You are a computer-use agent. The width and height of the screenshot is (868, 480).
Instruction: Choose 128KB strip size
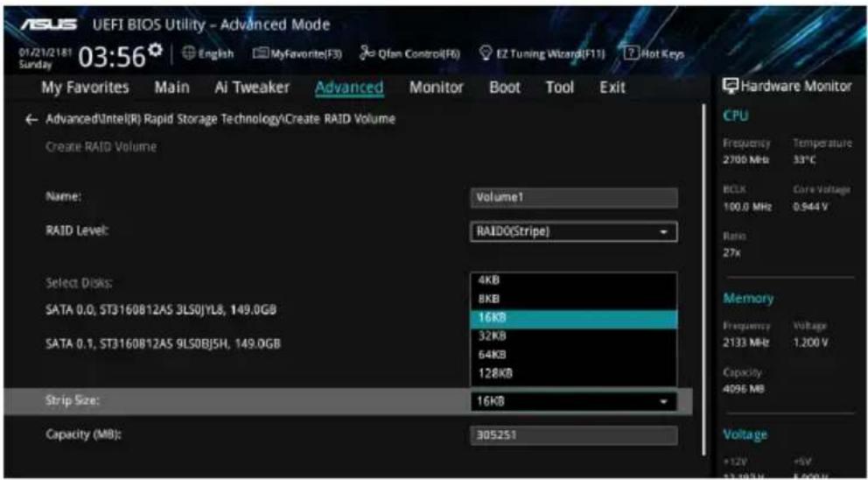pos(574,374)
